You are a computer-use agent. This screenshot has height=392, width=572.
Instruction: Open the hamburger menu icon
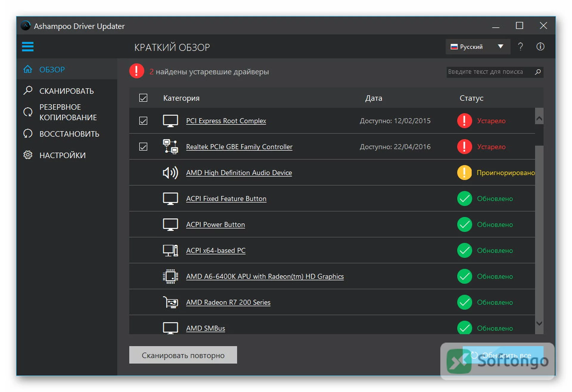tap(28, 46)
